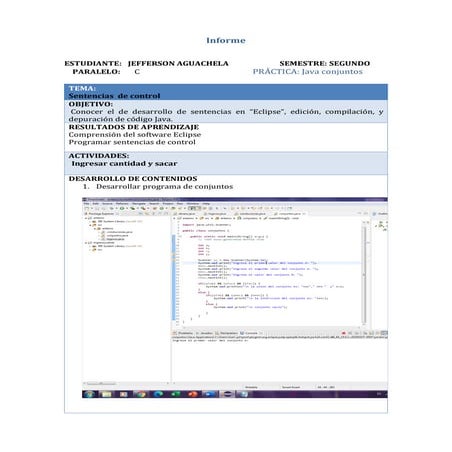Open the Navigate menu

(x=139, y=204)
